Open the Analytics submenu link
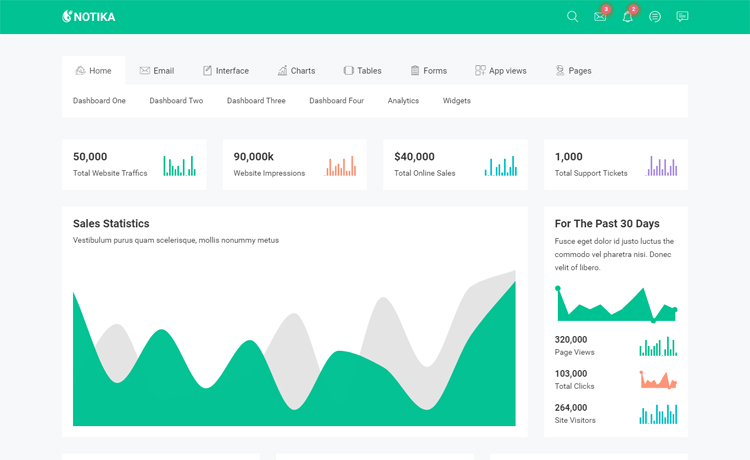This screenshot has width=750, height=460. pyautogui.click(x=403, y=101)
